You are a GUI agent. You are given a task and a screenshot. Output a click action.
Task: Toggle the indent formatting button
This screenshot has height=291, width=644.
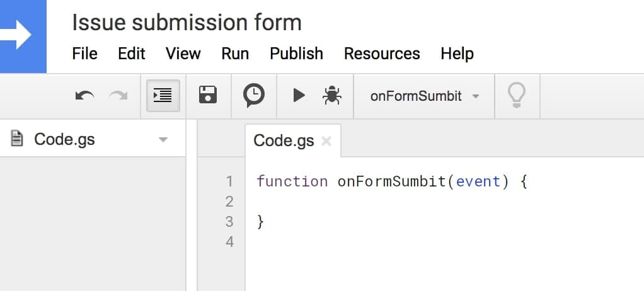tap(163, 96)
